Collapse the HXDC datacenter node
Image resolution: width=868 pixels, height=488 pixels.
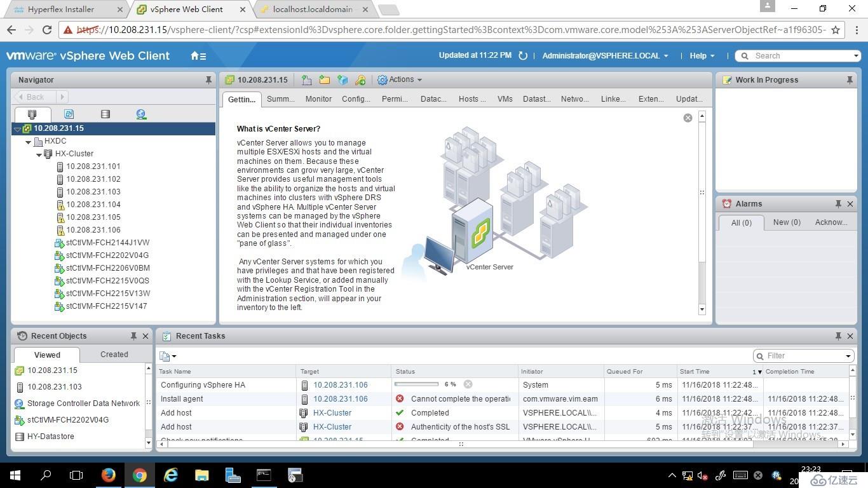tap(28, 142)
